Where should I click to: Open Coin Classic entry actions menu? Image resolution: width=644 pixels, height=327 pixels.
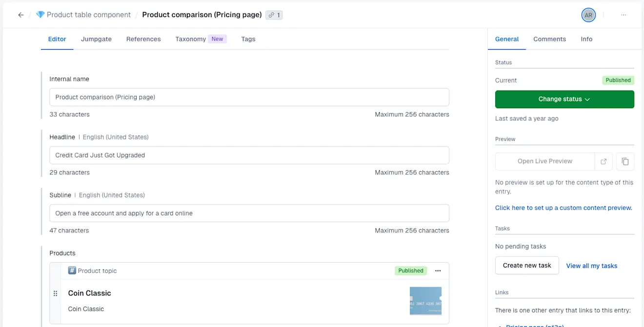438,271
